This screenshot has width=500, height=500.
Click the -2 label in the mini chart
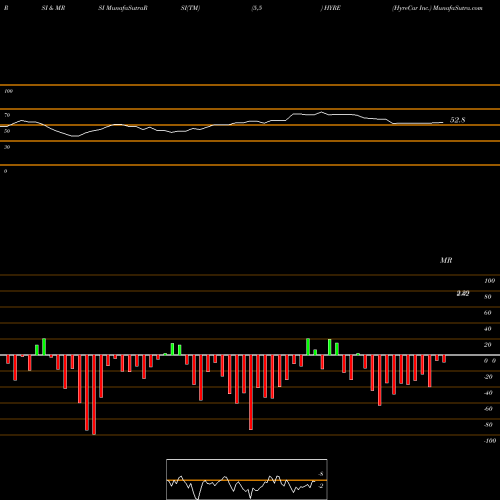(x=321, y=486)
